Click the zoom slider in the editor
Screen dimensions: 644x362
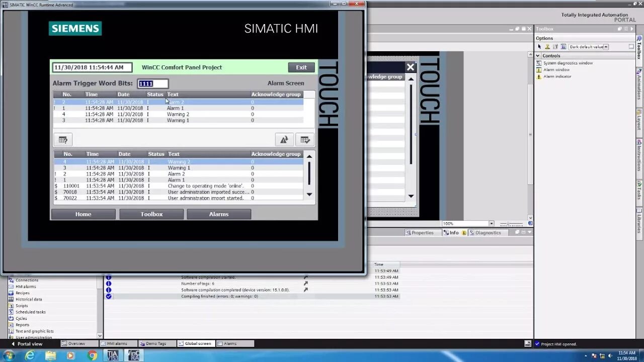coord(511,223)
